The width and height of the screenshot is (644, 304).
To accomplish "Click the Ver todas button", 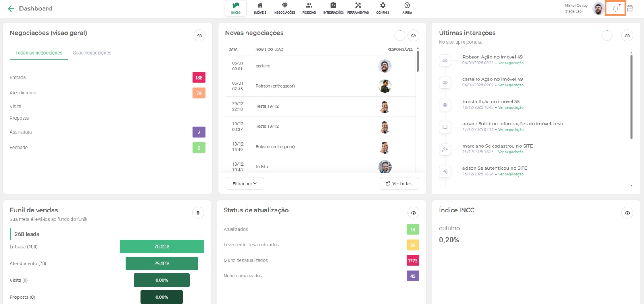I will [399, 184].
